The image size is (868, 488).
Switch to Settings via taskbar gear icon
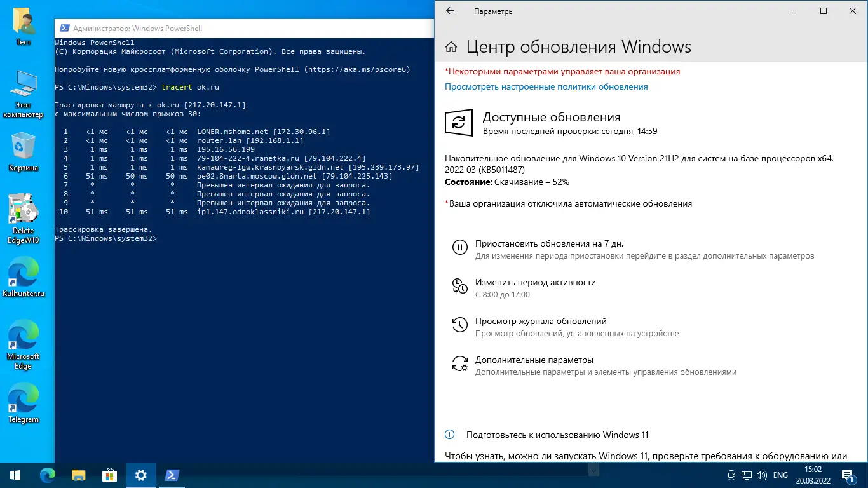point(141,475)
